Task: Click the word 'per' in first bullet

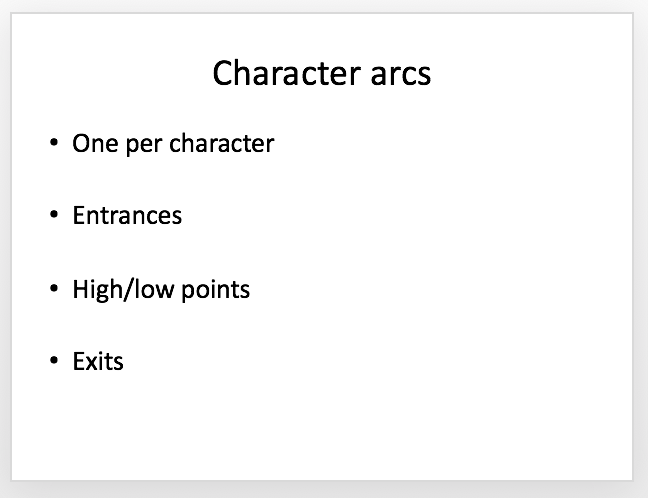Action: tap(144, 146)
